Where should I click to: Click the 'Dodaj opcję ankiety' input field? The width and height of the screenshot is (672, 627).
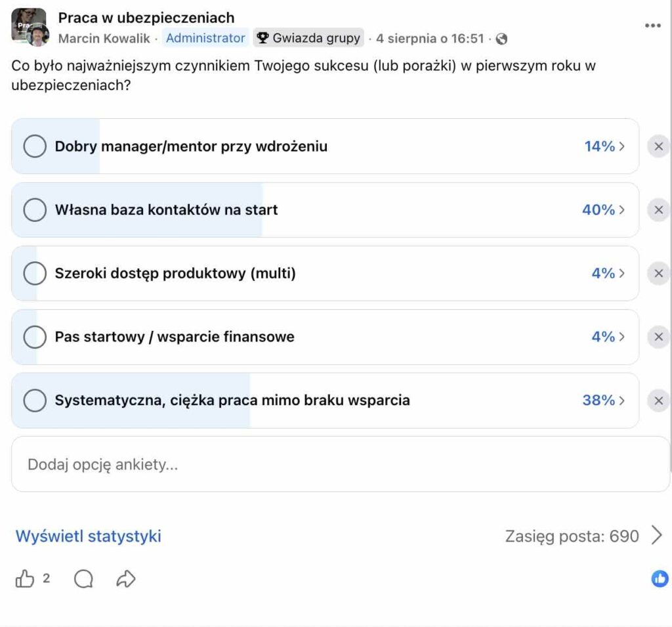(x=341, y=464)
